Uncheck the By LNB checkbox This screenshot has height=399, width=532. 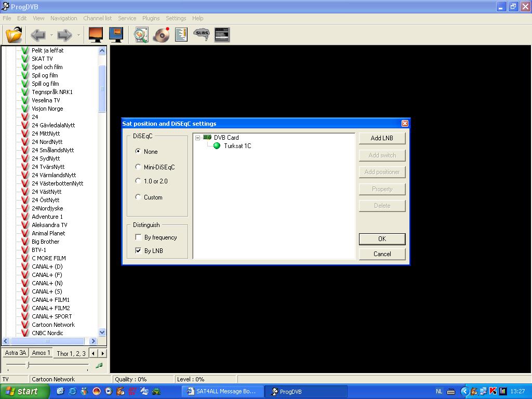point(138,251)
